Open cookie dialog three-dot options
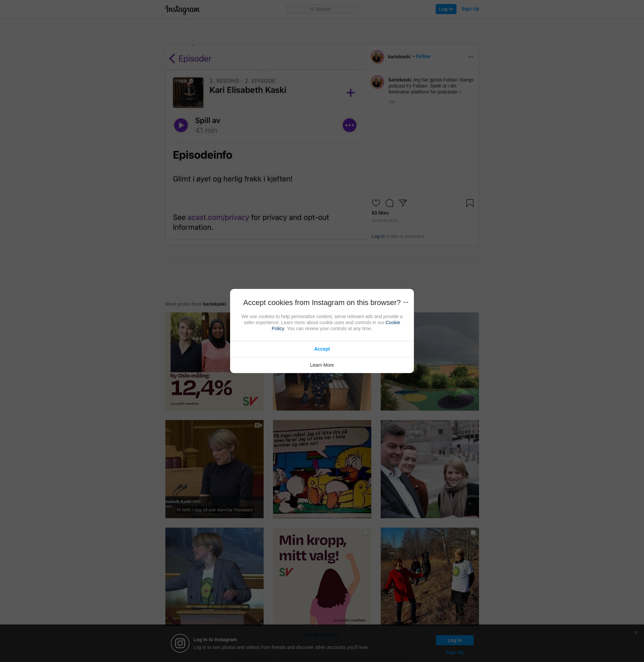Viewport: 644px width, 662px height. (x=406, y=302)
